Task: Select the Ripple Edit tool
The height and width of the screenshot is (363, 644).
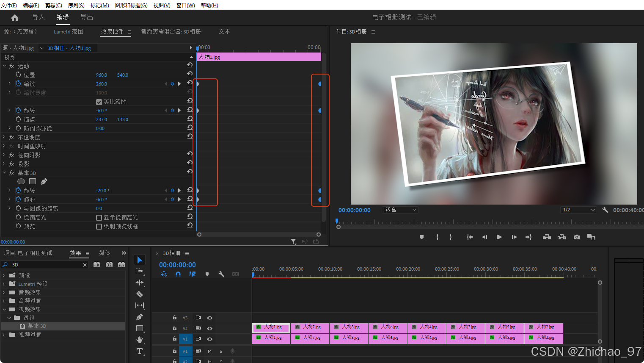Action: pyautogui.click(x=140, y=283)
